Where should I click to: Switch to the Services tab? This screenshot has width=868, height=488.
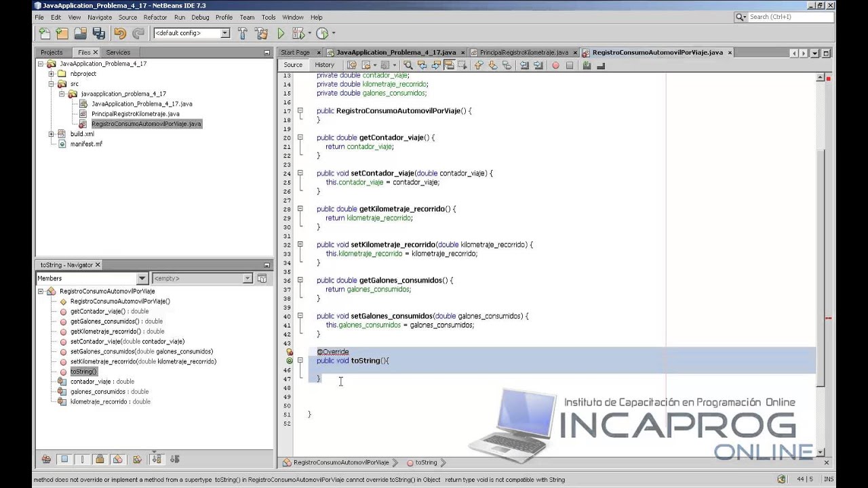(118, 52)
